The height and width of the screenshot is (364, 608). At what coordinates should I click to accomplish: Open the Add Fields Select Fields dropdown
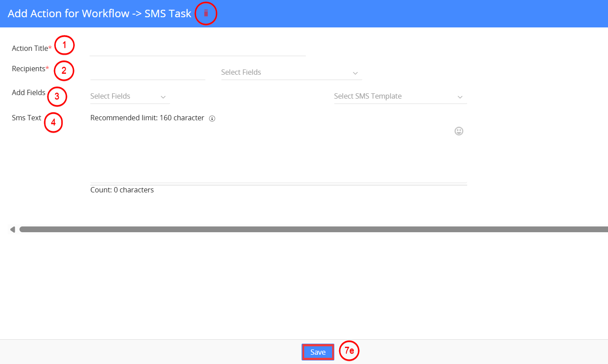pyautogui.click(x=130, y=96)
